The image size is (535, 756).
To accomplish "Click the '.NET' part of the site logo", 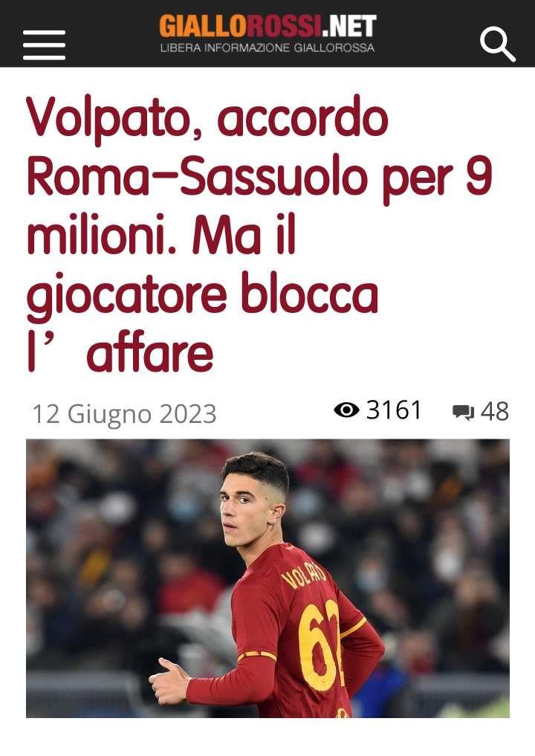I will 349,25.
